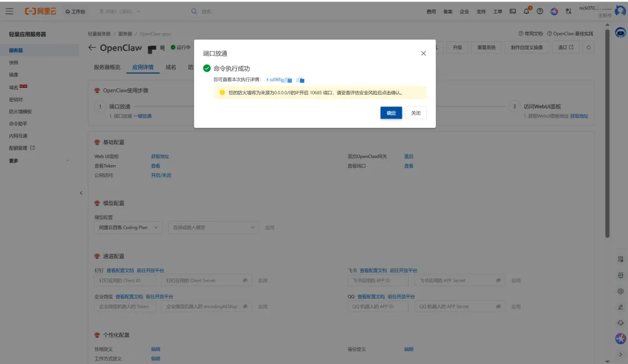Expand right sidebar with the chevron arrow
The width and height of the screenshot is (628, 364).
[620, 354]
